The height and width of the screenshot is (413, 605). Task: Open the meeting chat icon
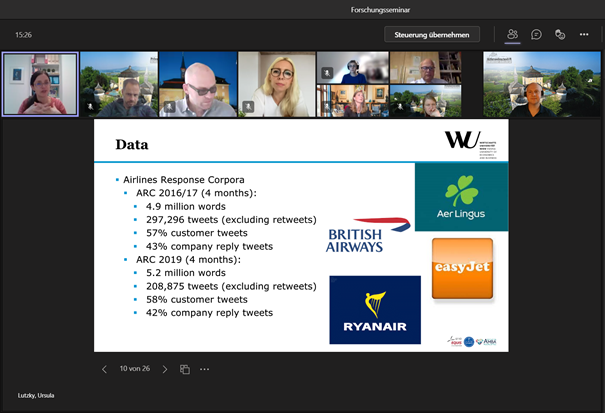pos(536,34)
